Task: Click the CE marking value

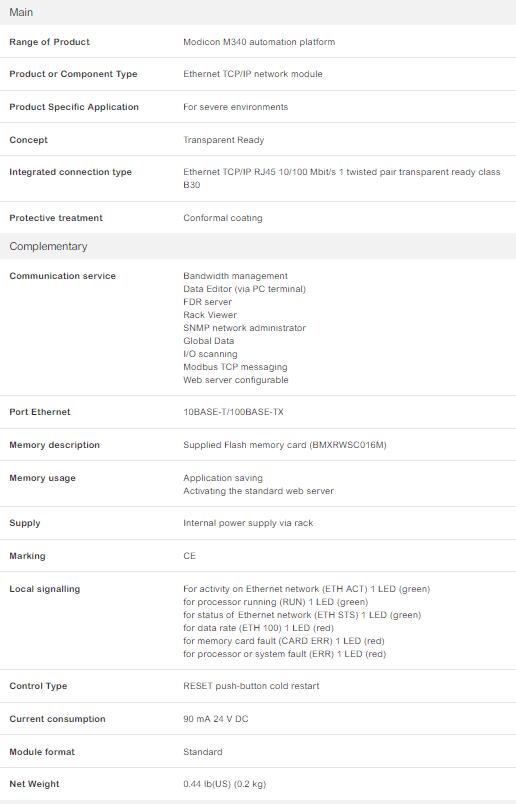Action: click(189, 556)
